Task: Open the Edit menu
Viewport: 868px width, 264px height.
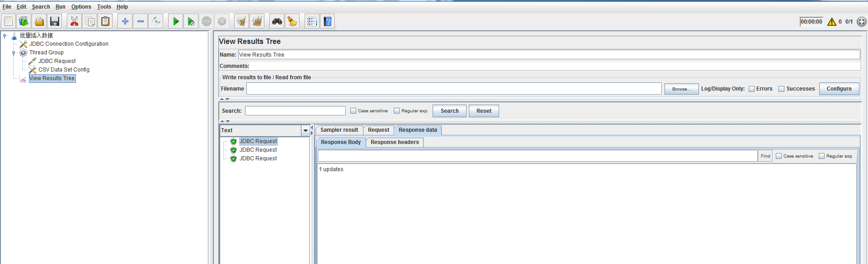Action: coord(21,7)
